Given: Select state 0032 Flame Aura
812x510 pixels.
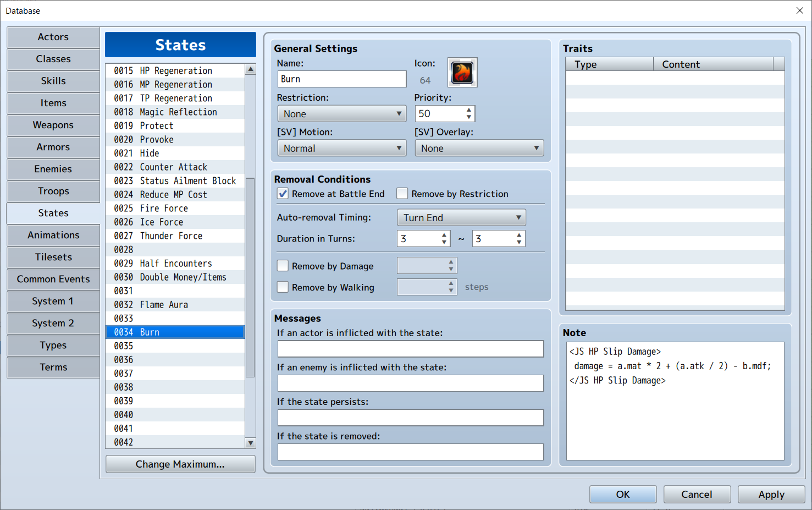Looking at the screenshot, I should (175, 305).
